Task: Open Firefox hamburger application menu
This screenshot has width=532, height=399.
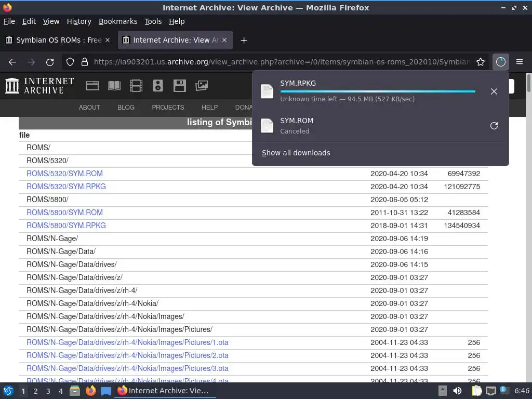Action: pos(520,62)
